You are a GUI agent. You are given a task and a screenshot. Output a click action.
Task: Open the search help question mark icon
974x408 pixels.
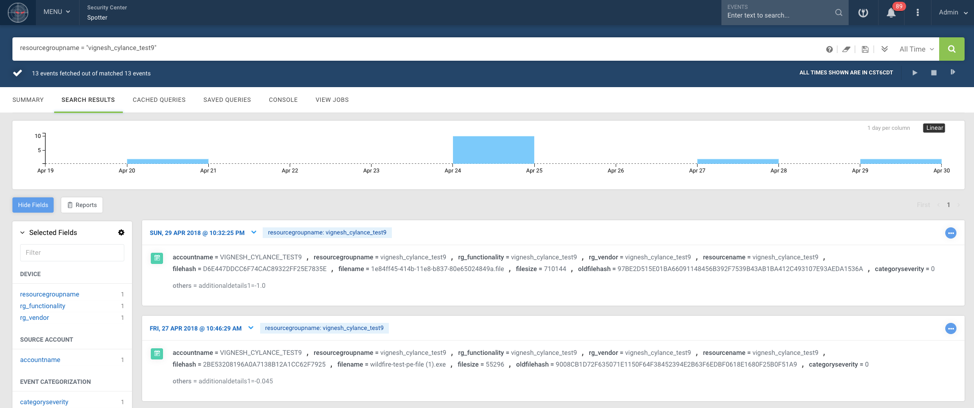pyautogui.click(x=829, y=49)
